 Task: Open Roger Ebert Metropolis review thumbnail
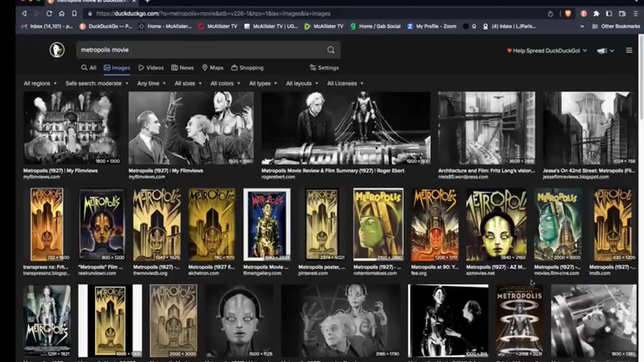pos(346,128)
